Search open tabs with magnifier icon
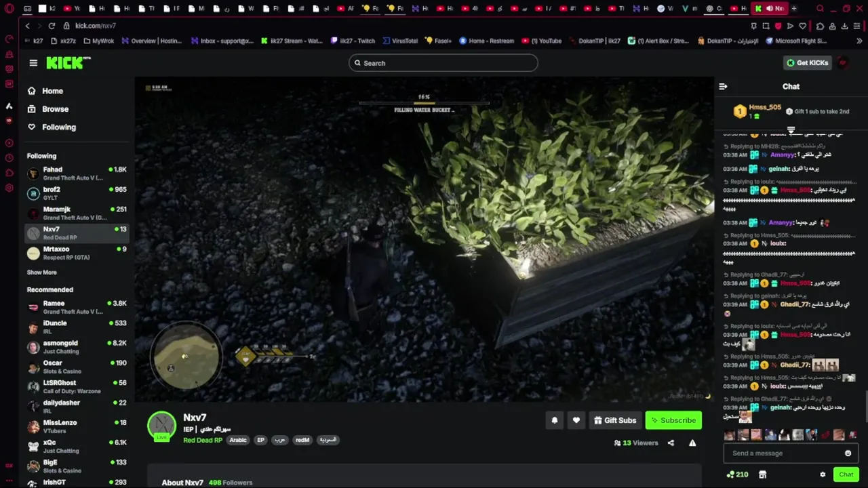Image resolution: width=868 pixels, height=488 pixels. [820, 9]
